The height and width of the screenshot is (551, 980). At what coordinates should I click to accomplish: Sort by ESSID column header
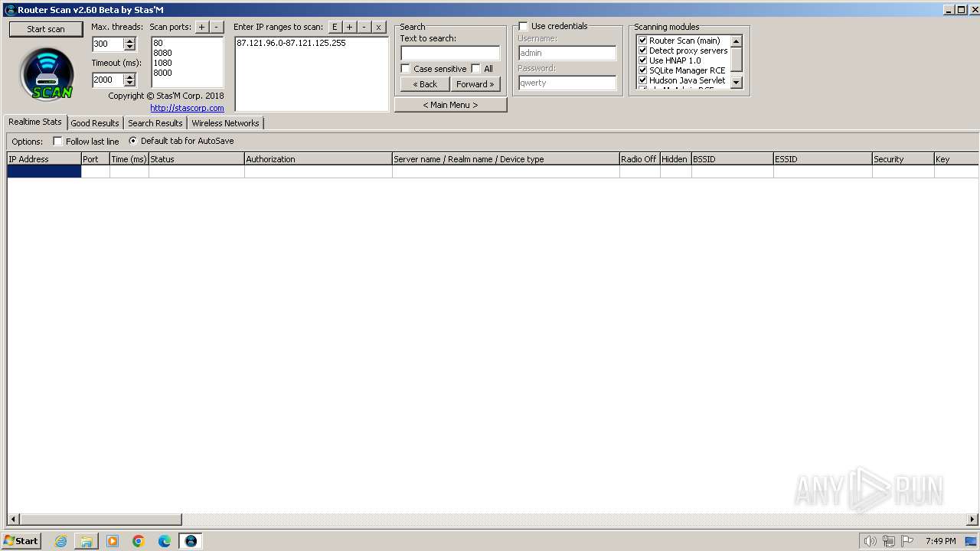[x=822, y=159]
